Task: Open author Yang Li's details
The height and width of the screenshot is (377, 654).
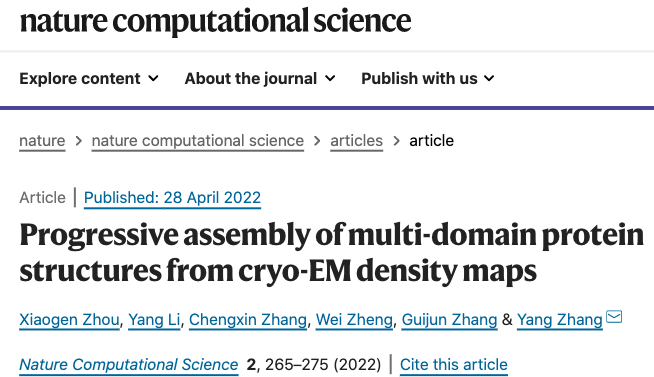Action: pos(154,320)
